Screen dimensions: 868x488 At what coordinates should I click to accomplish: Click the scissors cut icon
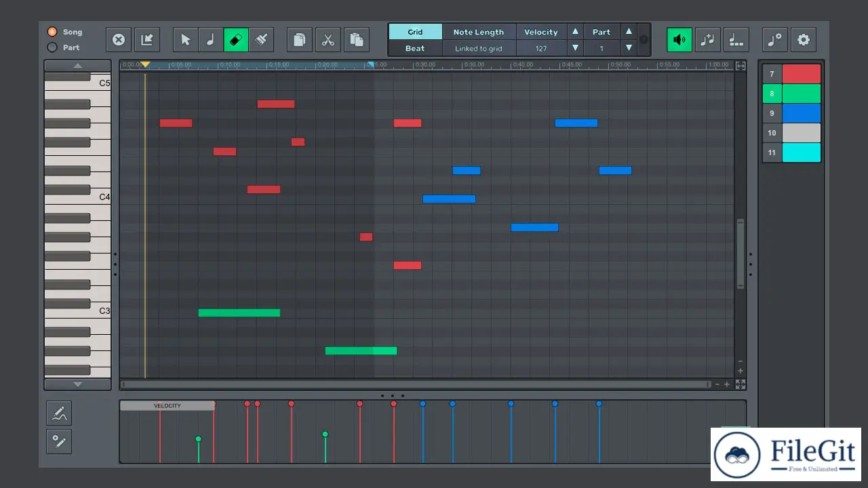tap(328, 40)
